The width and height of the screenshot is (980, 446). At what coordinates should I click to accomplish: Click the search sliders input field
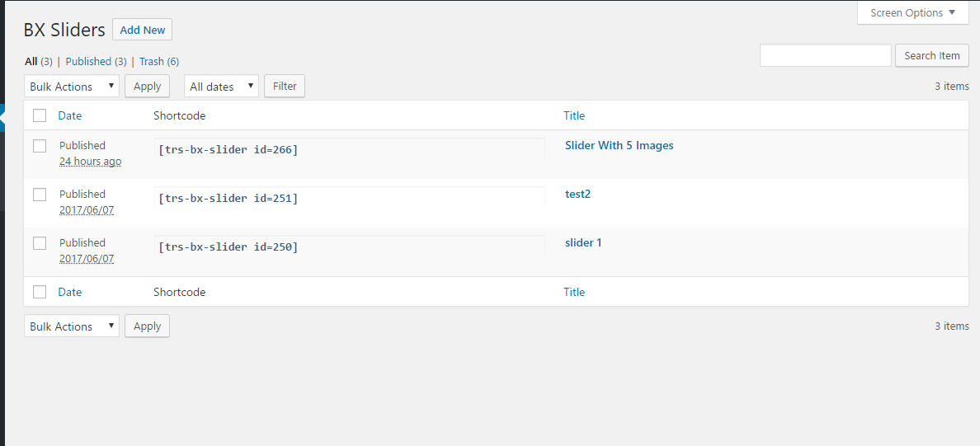pos(825,55)
